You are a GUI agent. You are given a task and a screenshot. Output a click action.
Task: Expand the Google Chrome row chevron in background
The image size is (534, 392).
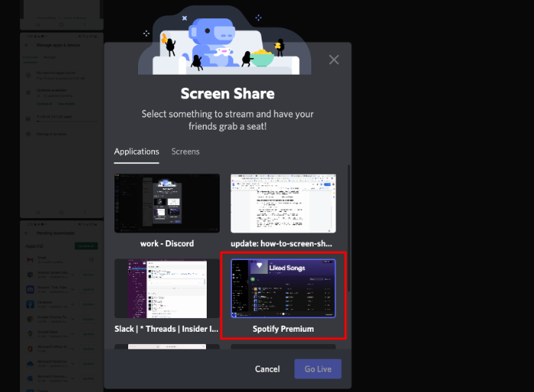pyautogui.click(x=72, y=319)
